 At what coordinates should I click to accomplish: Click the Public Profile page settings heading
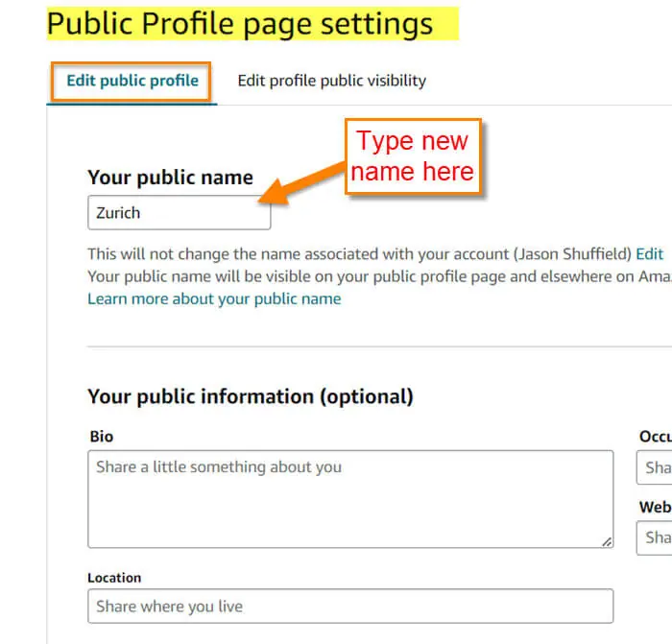coord(240,24)
